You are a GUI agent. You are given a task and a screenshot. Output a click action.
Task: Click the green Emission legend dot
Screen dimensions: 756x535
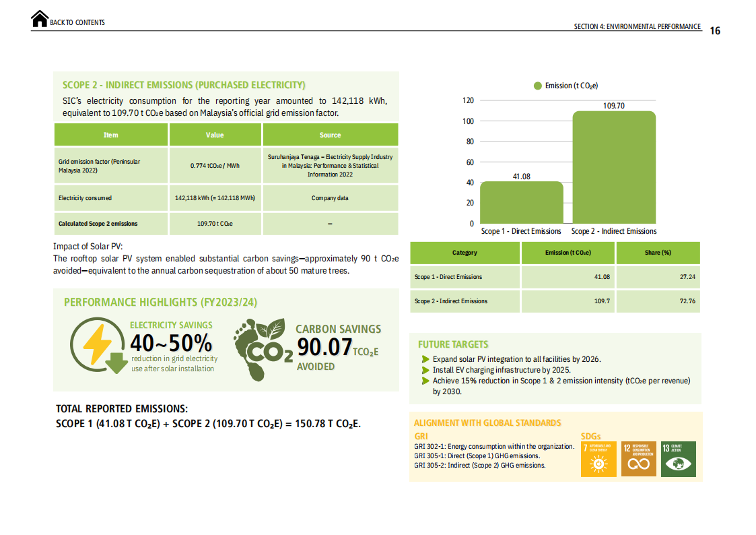[538, 86]
